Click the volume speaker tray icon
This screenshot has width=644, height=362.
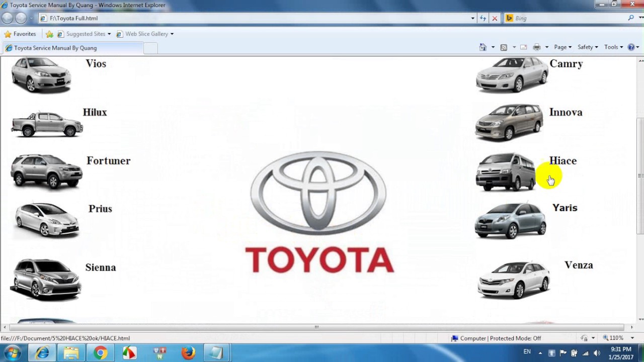point(597,353)
